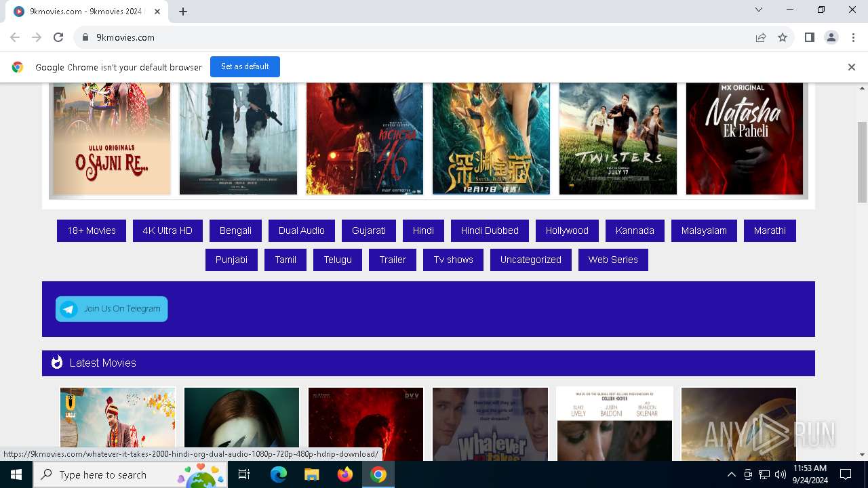Click the page vertical scrollbar thumb

[863, 162]
